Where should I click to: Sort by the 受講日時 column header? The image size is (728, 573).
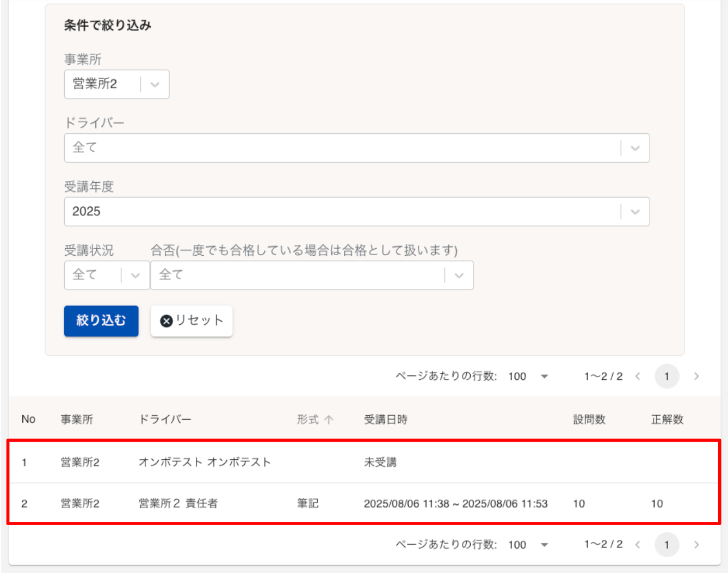coord(385,420)
